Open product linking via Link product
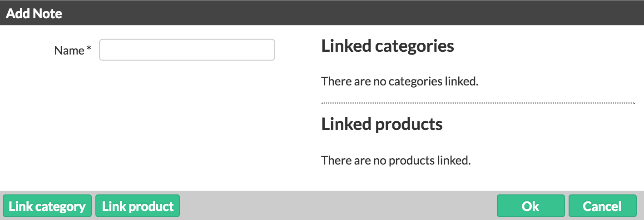644x220 pixels. [138, 206]
